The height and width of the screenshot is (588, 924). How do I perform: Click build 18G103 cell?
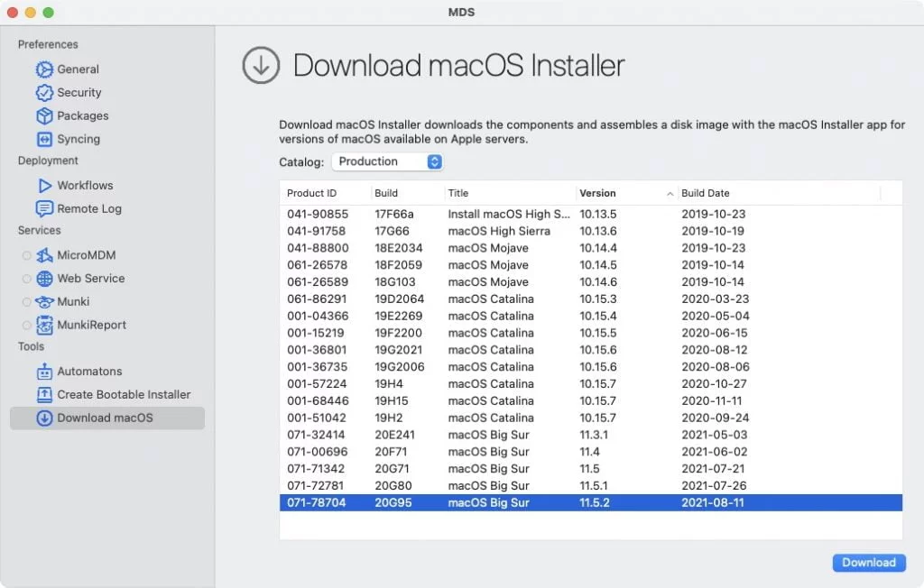[x=395, y=282]
